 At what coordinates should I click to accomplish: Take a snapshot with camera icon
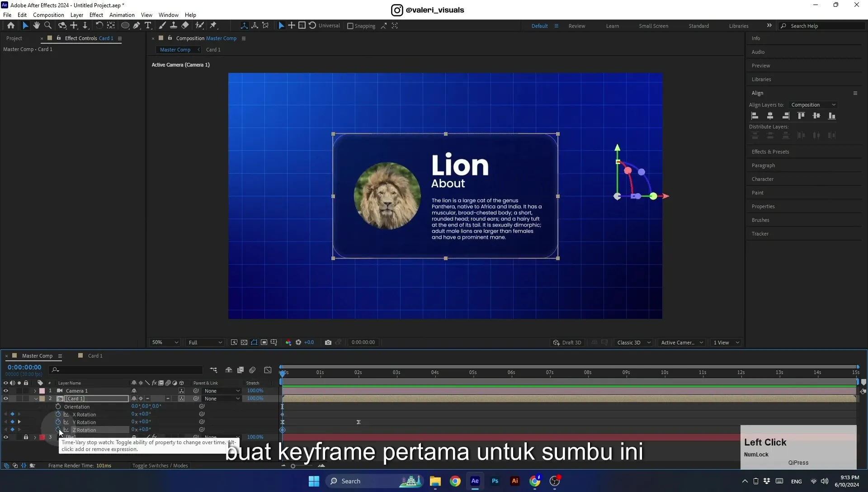click(328, 342)
